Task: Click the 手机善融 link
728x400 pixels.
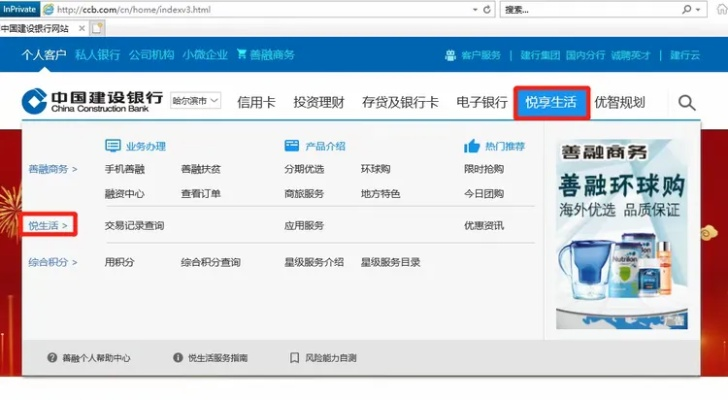Action: (x=125, y=169)
